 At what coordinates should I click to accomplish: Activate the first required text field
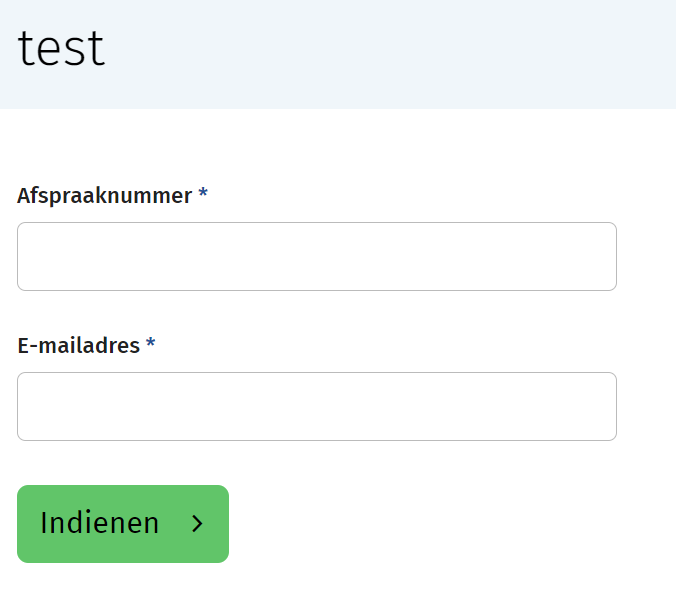[316, 257]
